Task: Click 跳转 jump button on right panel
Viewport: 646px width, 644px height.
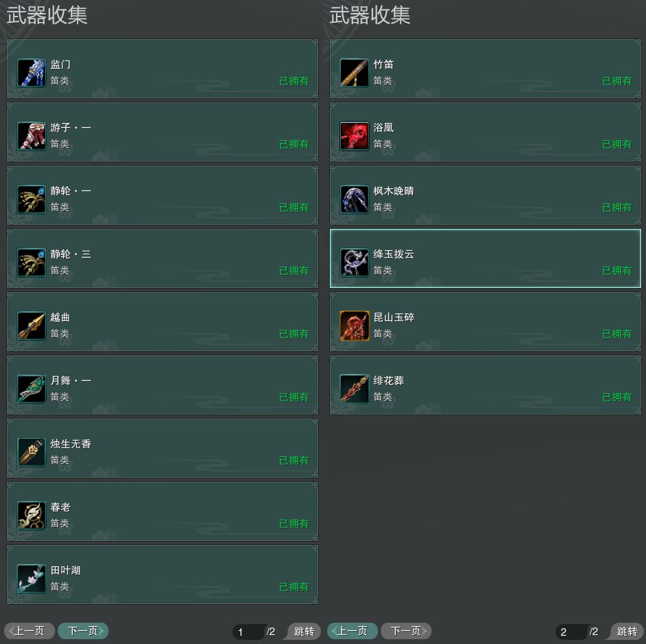Action: (x=627, y=631)
